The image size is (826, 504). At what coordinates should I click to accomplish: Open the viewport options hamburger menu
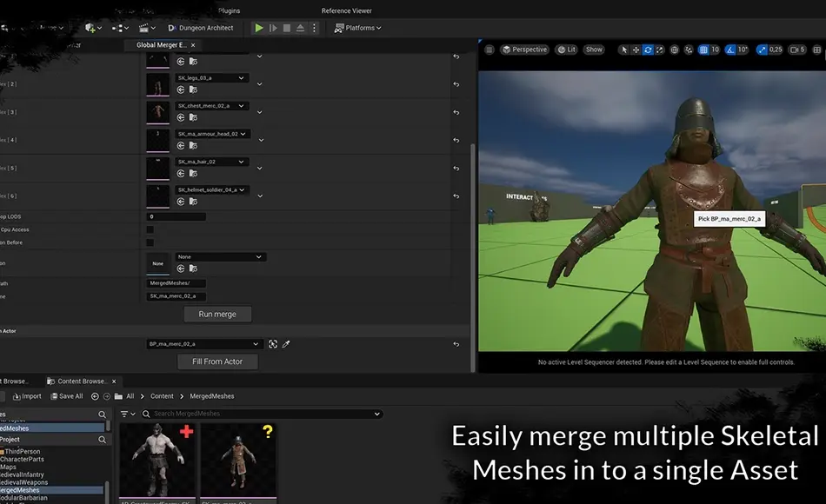point(489,50)
